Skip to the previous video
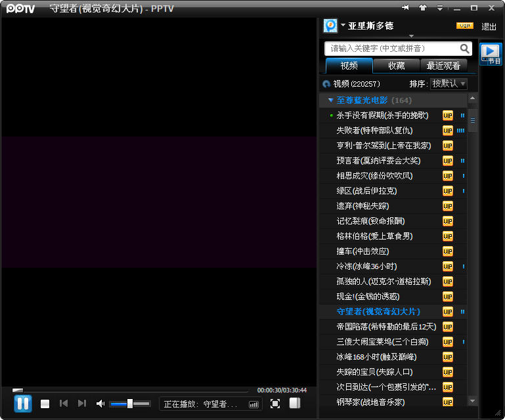This screenshot has height=420, width=505. point(64,404)
